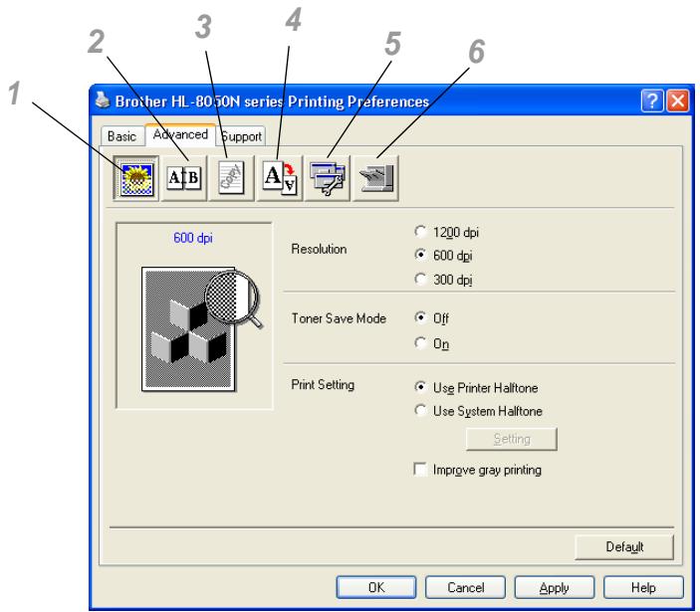Switch to the Support tab
Screen dimensions: 700x612
[x=242, y=136]
